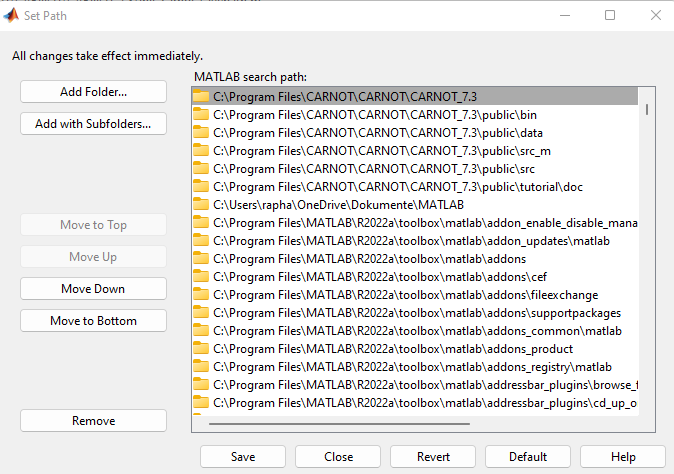Click folder icon beside CARNOT_7.3\public\data
674x474 pixels.
pyautogui.click(x=201, y=133)
